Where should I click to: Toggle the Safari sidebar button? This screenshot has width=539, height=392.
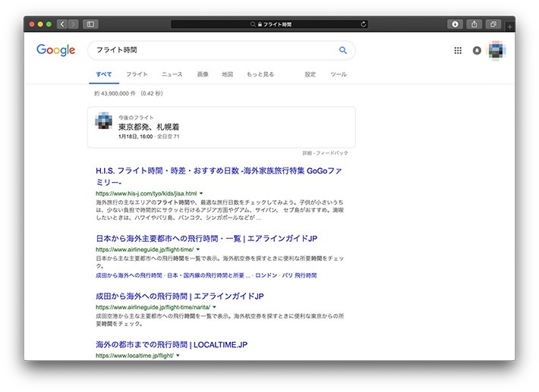[x=90, y=24]
